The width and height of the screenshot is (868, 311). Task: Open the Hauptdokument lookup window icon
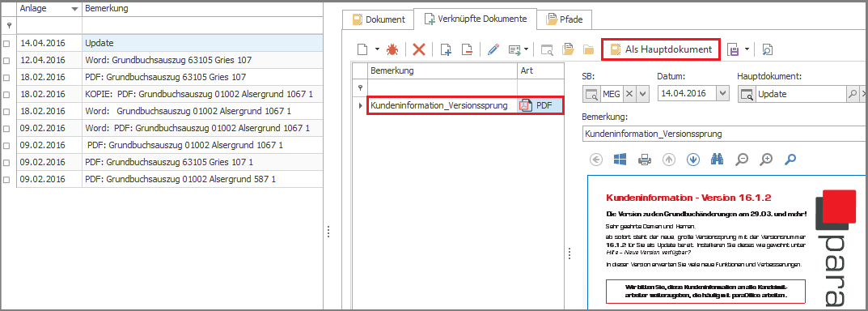point(747,94)
